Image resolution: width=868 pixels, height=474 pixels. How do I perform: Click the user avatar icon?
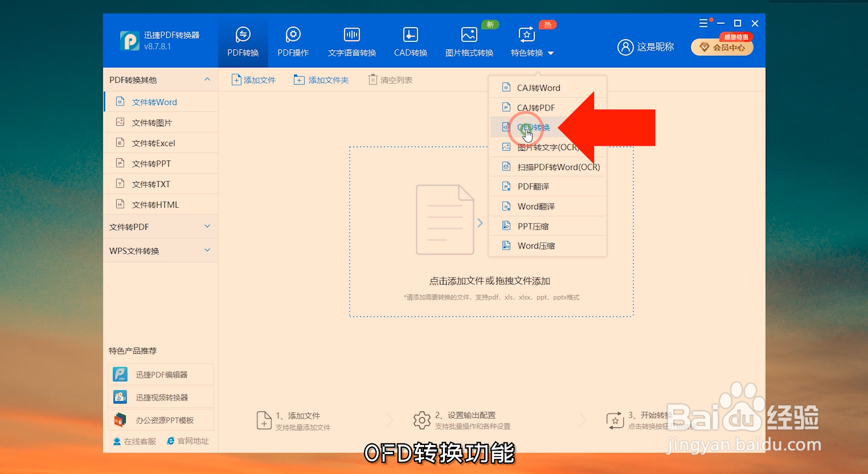click(x=625, y=47)
